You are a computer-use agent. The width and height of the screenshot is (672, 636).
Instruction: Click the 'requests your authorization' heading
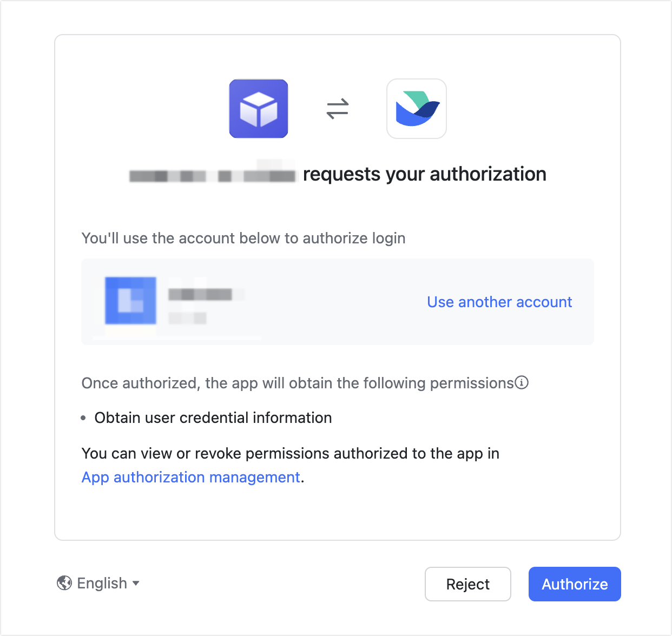tap(424, 174)
